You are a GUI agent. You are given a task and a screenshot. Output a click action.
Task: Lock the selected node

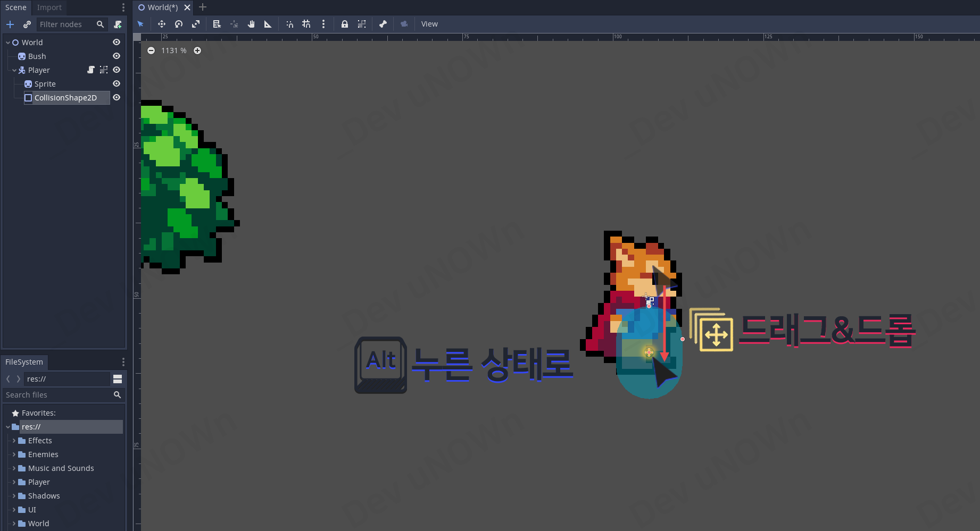pyautogui.click(x=345, y=24)
